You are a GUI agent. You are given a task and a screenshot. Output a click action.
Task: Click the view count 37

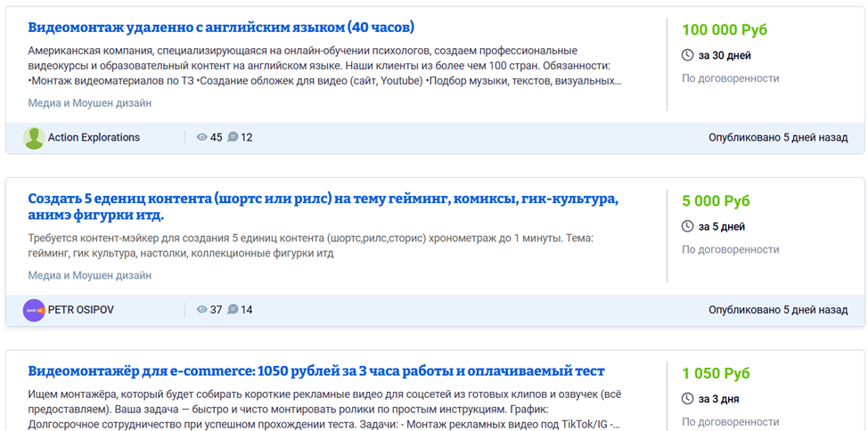pyautogui.click(x=216, y=309)
